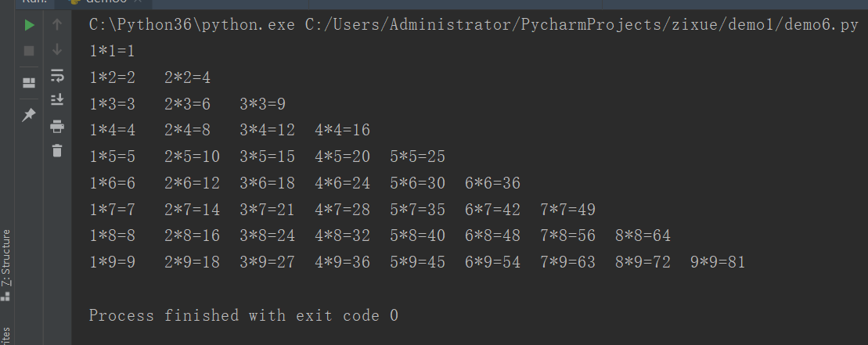Clear all console output with the trash icon

(56, 150)
